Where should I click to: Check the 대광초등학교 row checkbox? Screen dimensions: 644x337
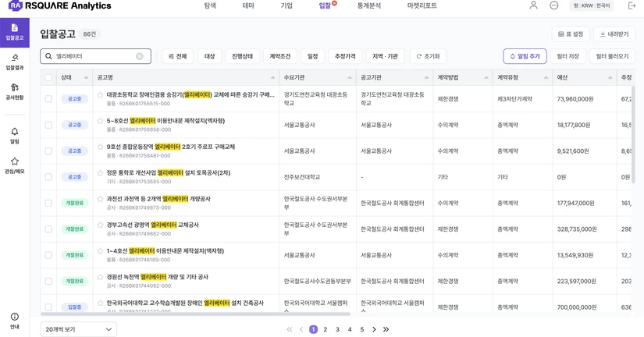48,99
